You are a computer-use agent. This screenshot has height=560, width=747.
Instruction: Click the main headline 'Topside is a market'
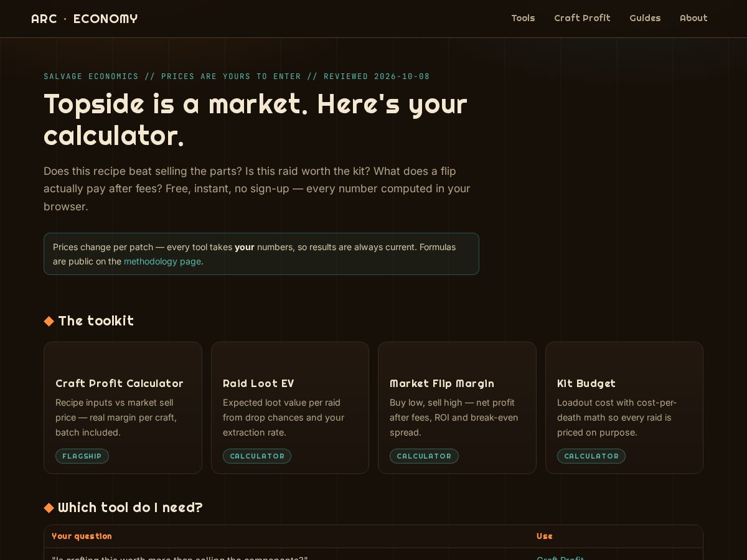click(x=255, y=119)
